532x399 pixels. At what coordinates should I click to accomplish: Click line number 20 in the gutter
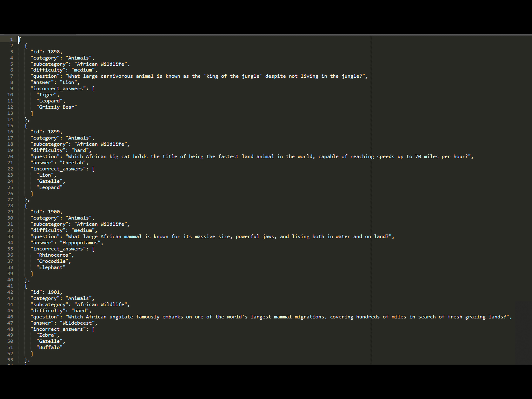(10, 156)
